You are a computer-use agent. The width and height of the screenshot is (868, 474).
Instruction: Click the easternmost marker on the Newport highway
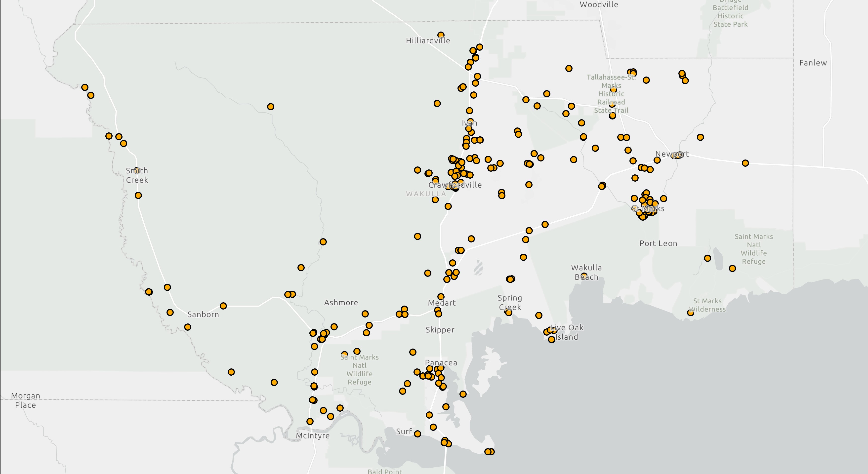(x=745, y=163)
